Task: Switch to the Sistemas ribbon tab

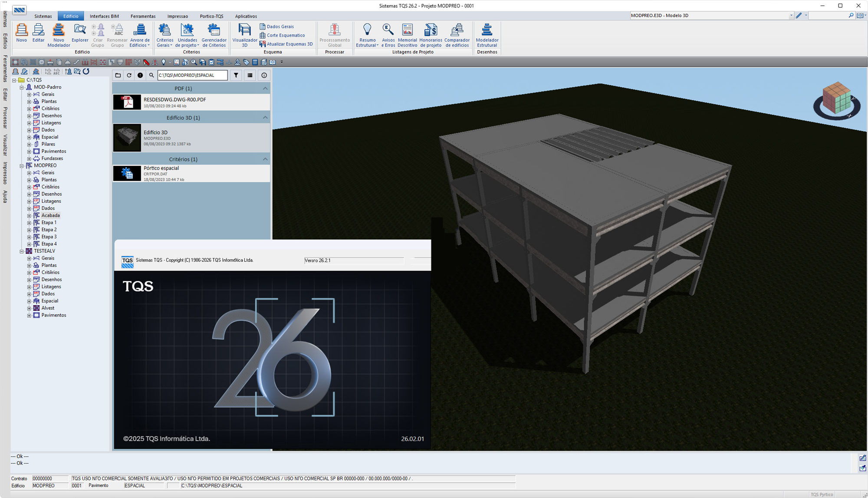Action: (43, 16)
